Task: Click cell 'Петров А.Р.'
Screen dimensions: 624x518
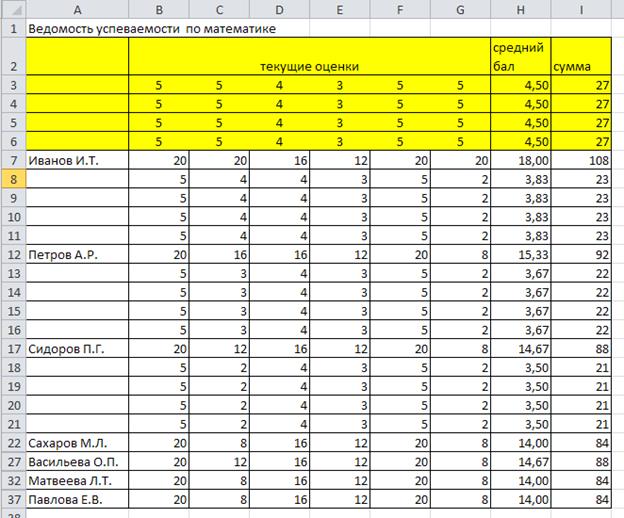Action: (77, 255)
